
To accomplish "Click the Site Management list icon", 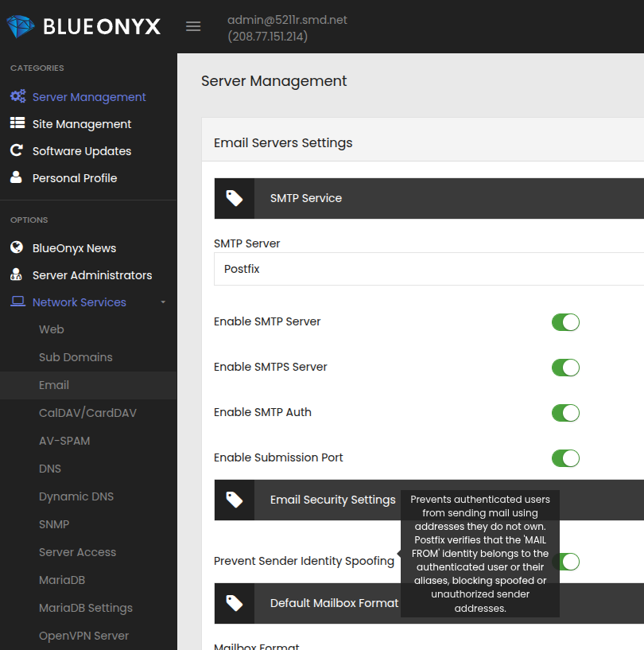I will click(17, 124).
